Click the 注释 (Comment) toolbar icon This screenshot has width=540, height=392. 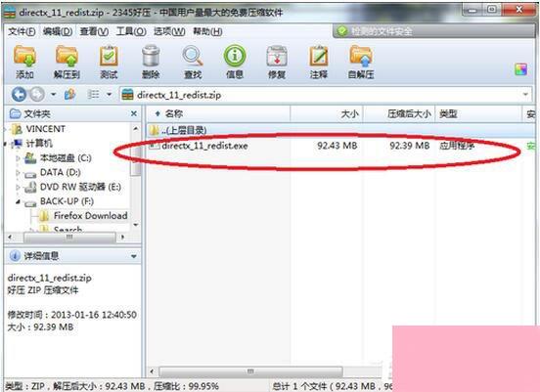pyautogui.click(x=319, y=63)
